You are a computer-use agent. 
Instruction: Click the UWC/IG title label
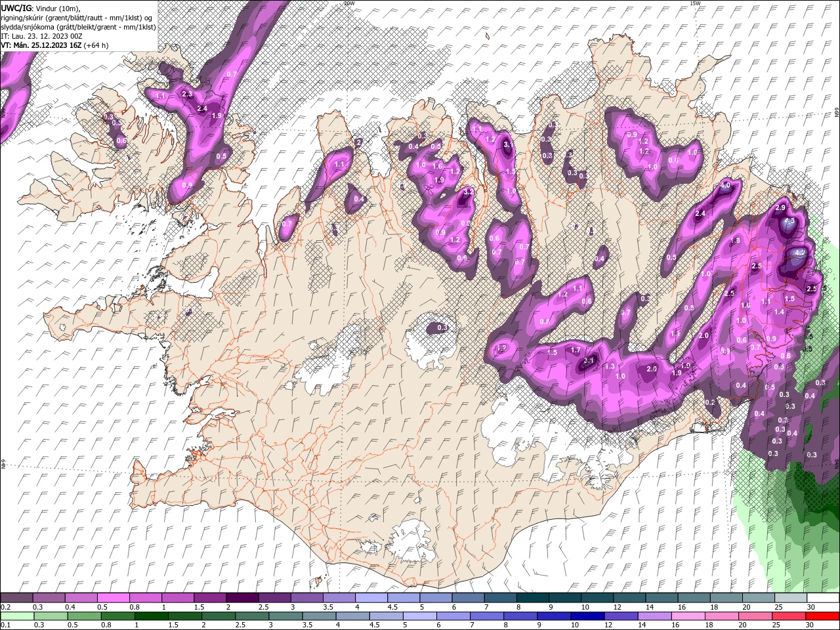point(16,8)
